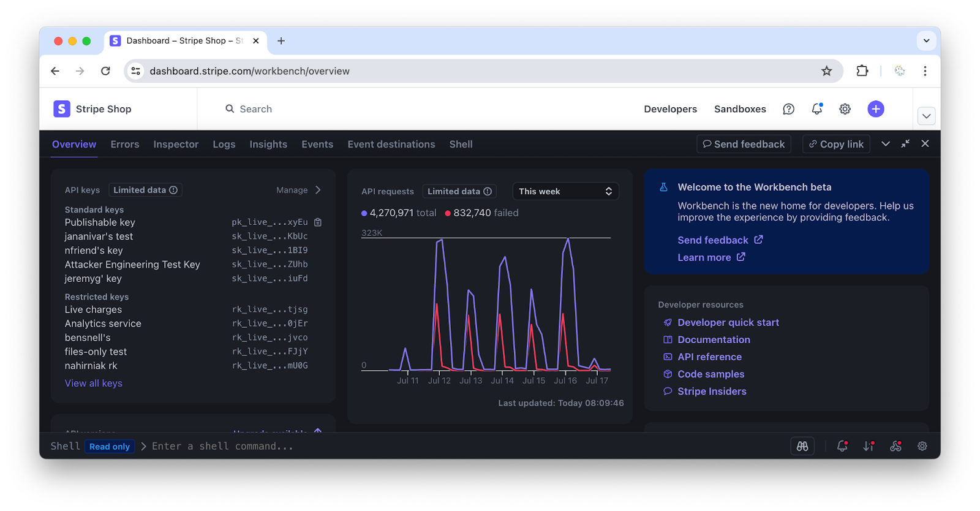Open settings gear in Stripe header
The height and width of the screenshot is (511, 980).
[x=845, y=109]
